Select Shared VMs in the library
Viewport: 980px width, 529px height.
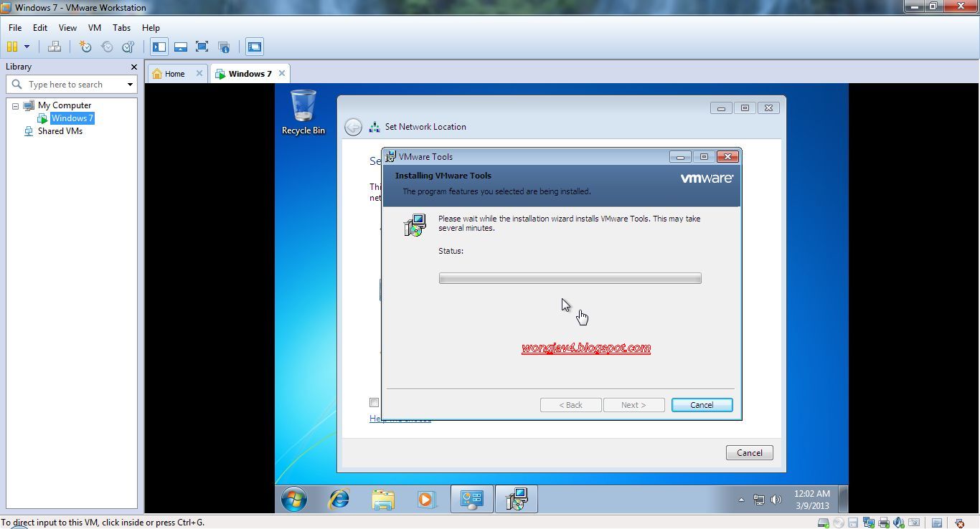coord(60,131)
